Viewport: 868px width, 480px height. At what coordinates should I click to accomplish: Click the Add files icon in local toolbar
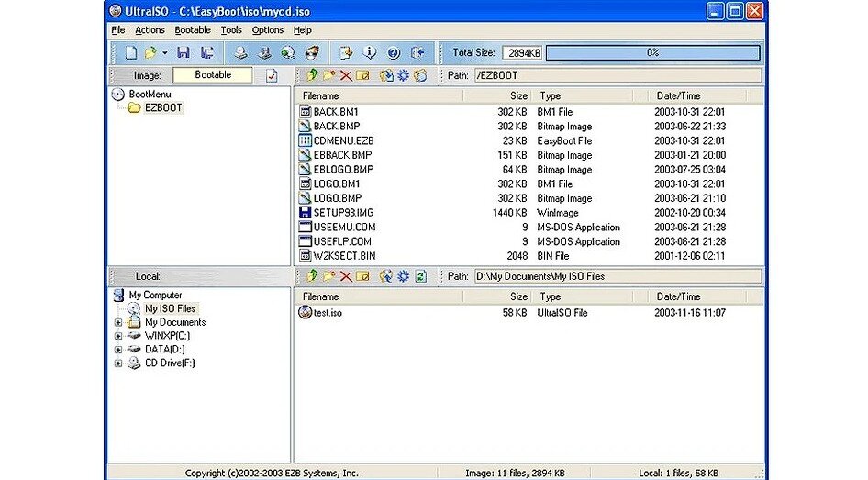pyautogui.click(x=386, y=275)
